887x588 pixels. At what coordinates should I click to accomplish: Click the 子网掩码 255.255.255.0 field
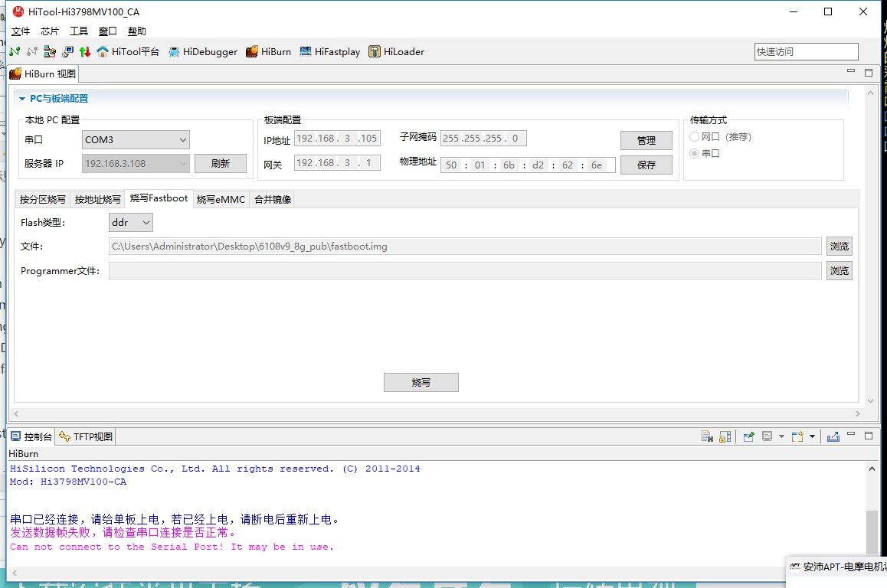click(483, 138)
